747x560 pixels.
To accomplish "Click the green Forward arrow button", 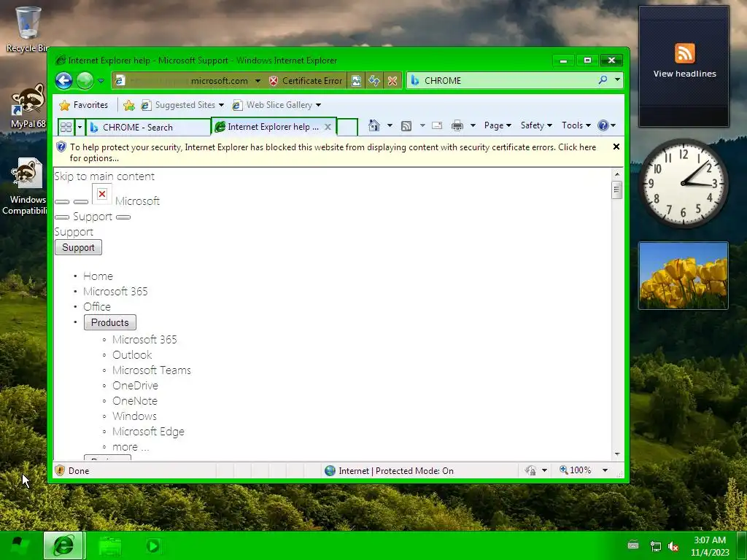I will [85, 80].
